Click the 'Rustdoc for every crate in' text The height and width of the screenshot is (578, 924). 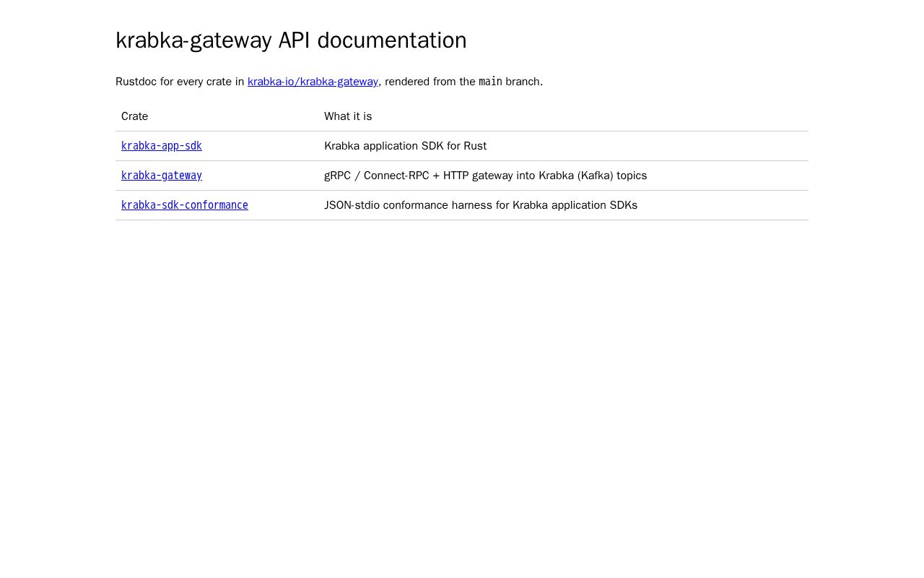point(180,82)
